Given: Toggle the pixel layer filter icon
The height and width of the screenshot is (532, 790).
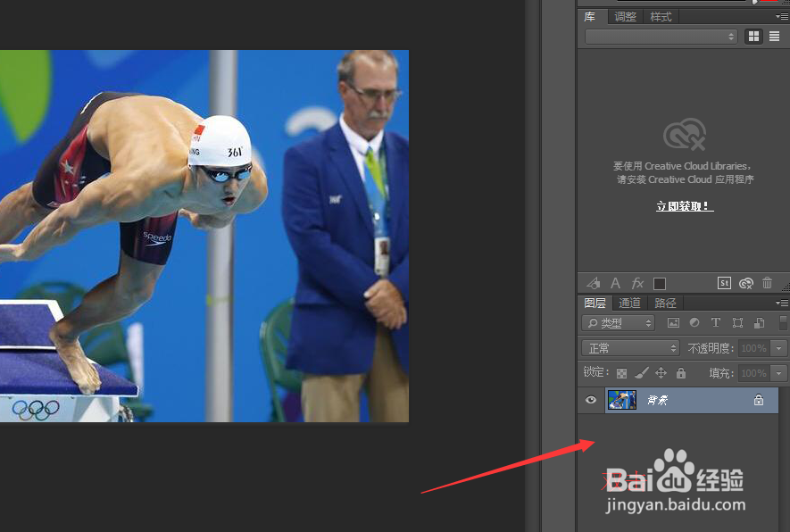Looking at the screenshot, I should (673, 323).
